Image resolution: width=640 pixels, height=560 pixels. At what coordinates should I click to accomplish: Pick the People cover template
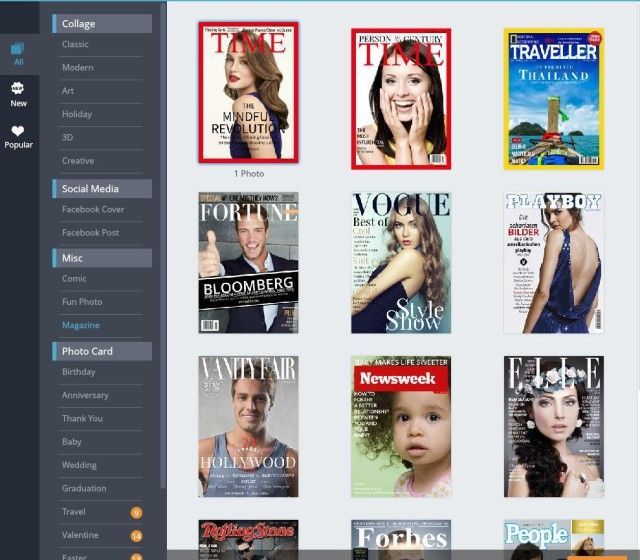click(553, 540)
